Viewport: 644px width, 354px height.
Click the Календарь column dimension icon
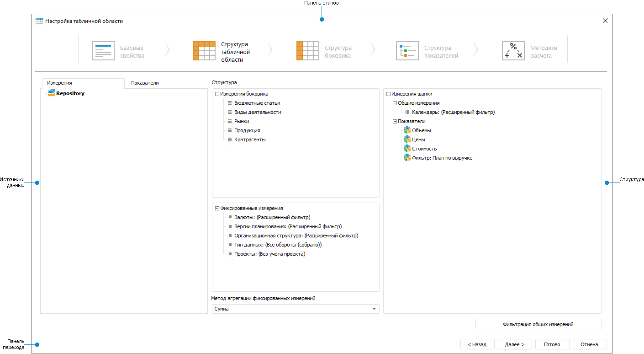pyautogui.click(x=407, y=112)
